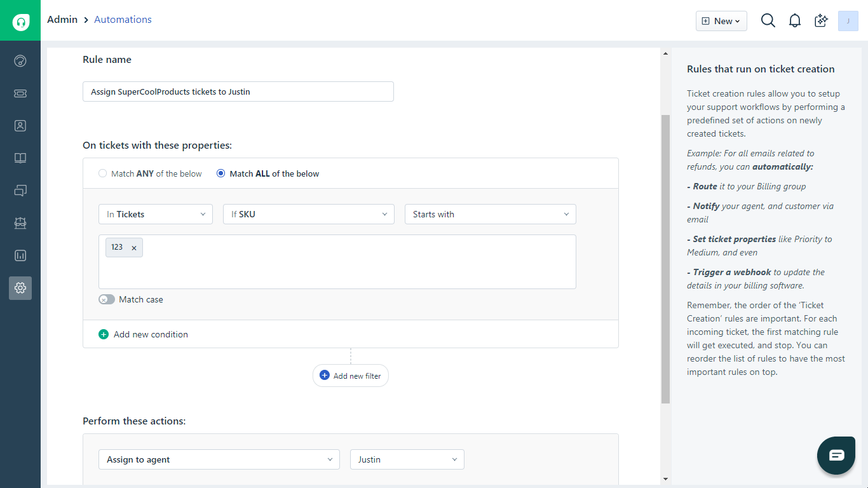The width and height of the screenshot is (868, 488).
Task: Remove the 123 tag
Action: tap(134, 248)
